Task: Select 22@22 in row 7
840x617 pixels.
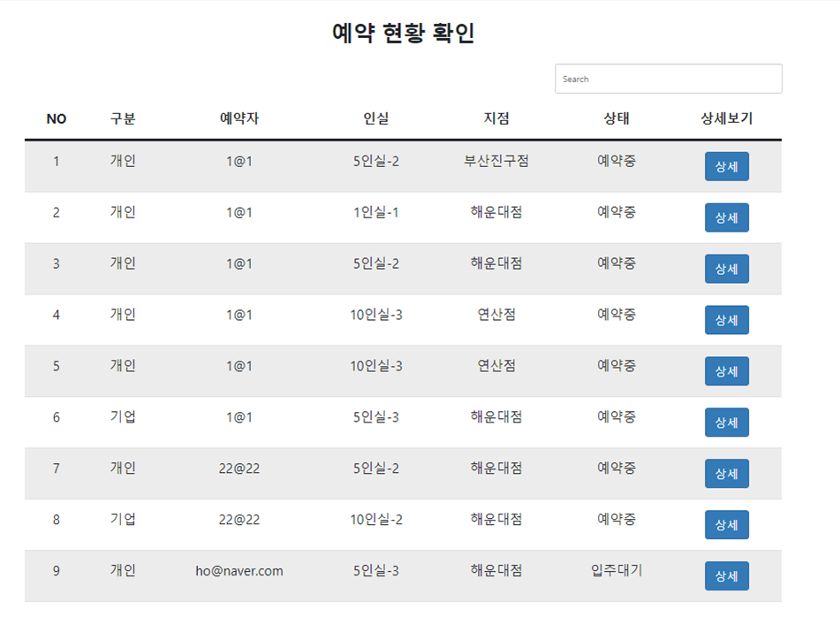Action: click(239, 468)
